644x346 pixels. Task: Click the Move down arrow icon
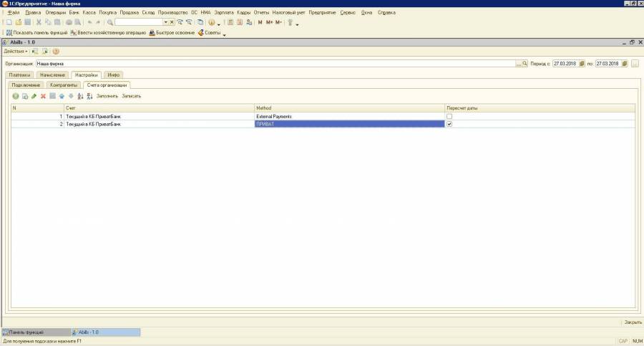71,96
